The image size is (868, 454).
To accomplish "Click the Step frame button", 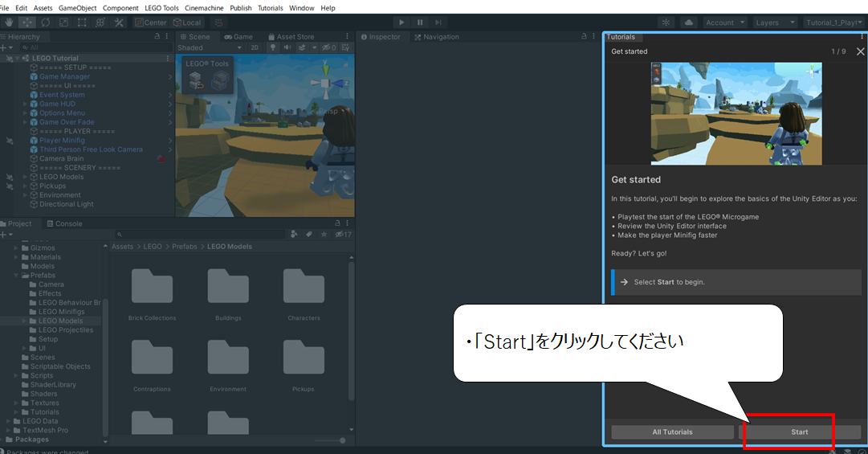I will (x=438, y=22).
